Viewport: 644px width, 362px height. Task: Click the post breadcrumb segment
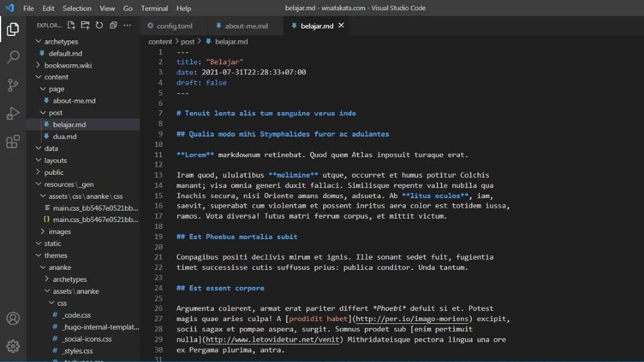tap(188, 41)
